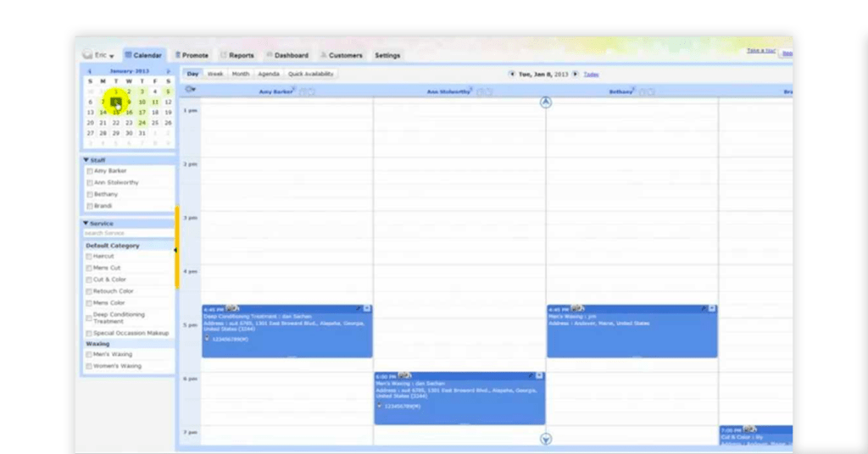
Task: Click the first icon beside Bethany column header
Action: coord(643,91)
